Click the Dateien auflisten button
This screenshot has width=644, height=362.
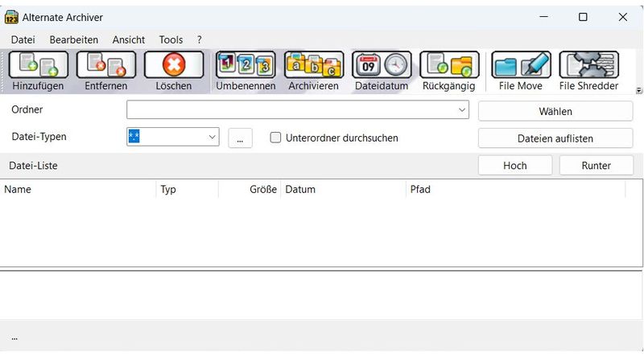[555, 138]
